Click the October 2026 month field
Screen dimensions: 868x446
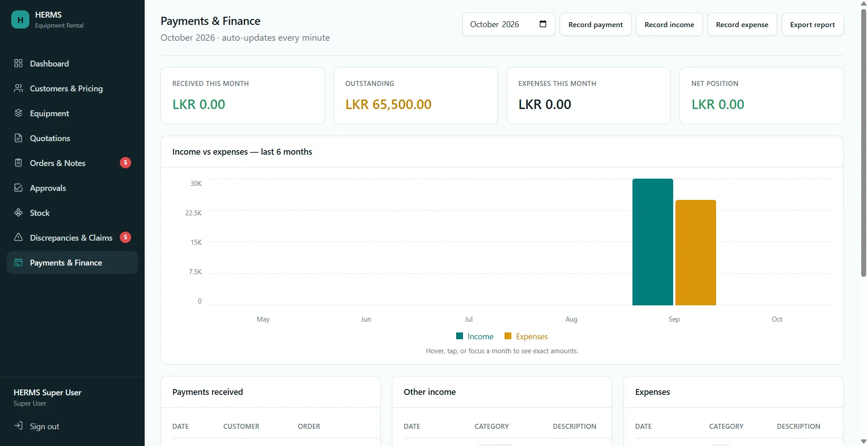coord(509,24)
